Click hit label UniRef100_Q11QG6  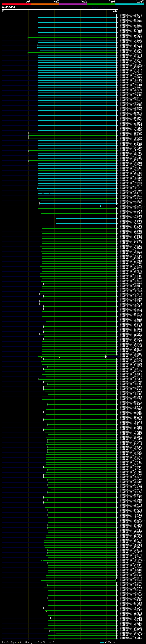[131, 211]
